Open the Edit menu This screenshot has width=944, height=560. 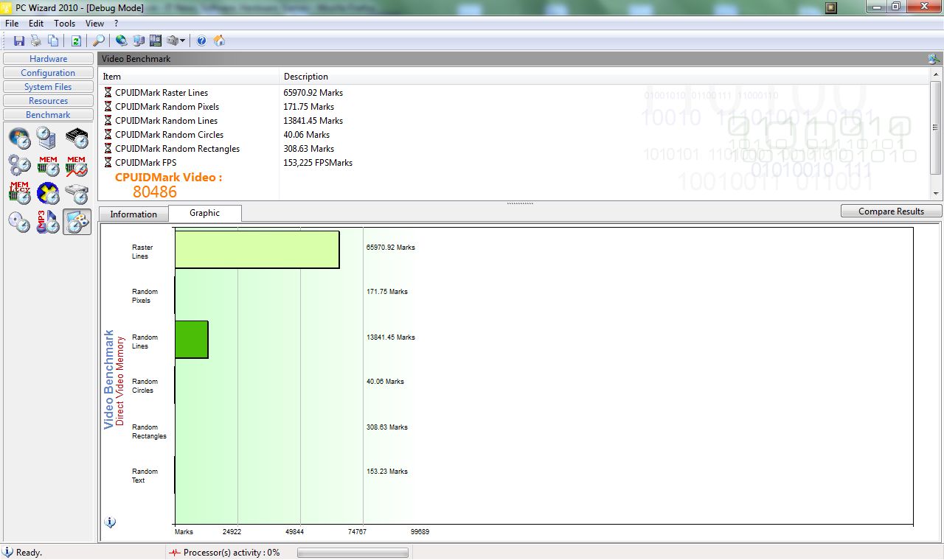(36, 24)
